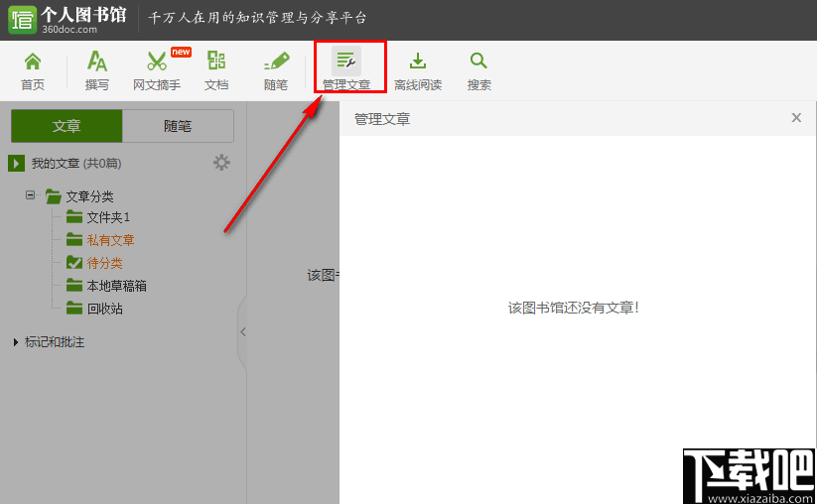The image size is (817, 504).
Task: Open the 撰写 compose tool
Action: coord(97,70)
